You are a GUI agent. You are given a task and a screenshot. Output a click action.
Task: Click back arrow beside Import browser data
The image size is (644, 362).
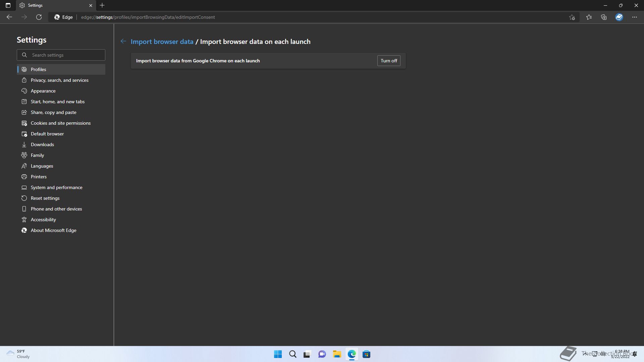tap(123, 41)
